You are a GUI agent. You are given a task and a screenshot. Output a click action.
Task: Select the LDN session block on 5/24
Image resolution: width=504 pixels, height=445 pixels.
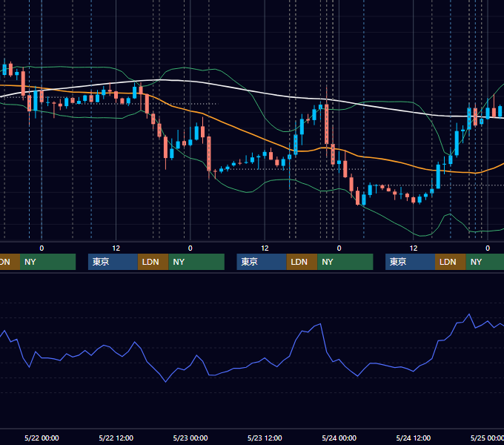(451, 262)
